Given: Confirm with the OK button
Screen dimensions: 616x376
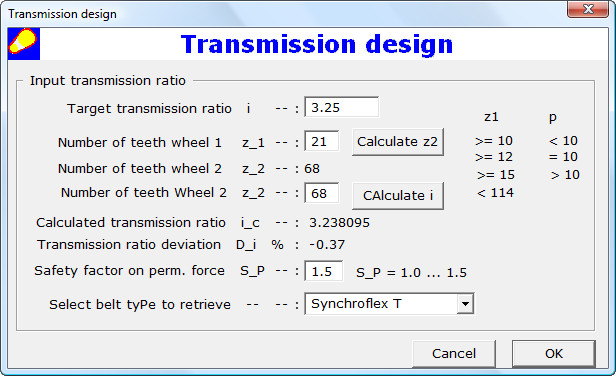Looking at the screenshot, I should click(x=554, y=353).
